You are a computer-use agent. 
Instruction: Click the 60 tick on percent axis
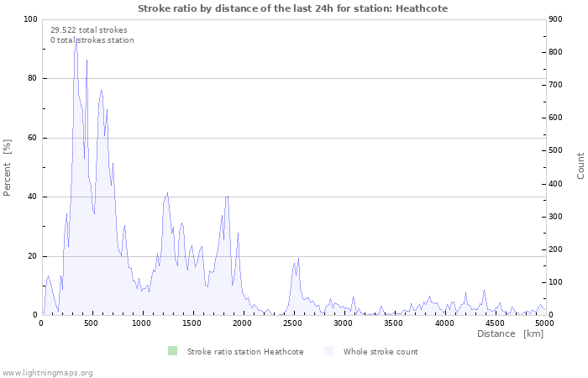pyautogui.click(x=32, y=138)
